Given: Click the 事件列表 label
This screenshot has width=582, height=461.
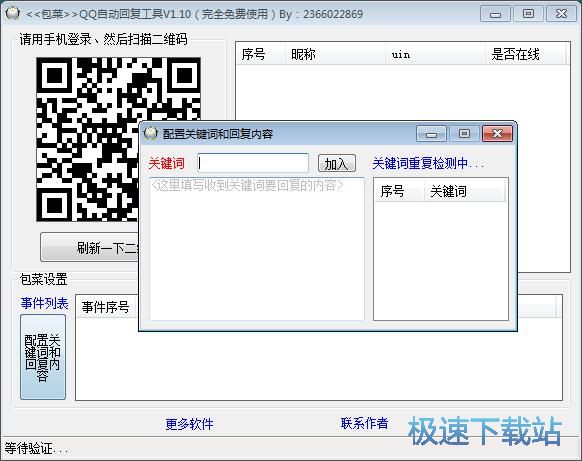Looking at the screenshot, I should pos(45,303).
